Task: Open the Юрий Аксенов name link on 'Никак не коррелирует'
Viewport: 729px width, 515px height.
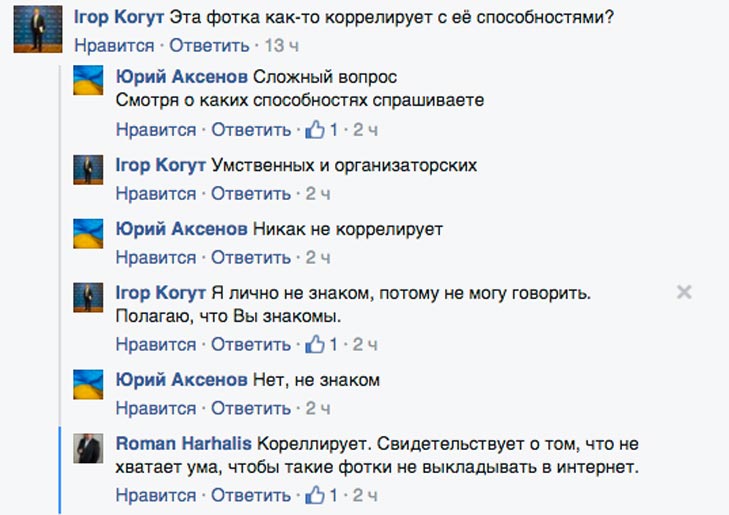Action: click(x=181, y=229)
